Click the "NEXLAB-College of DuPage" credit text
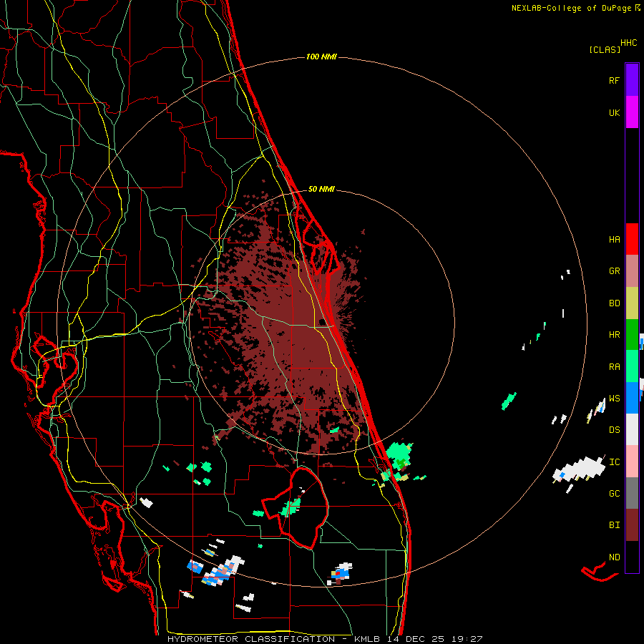 point(571,8)
